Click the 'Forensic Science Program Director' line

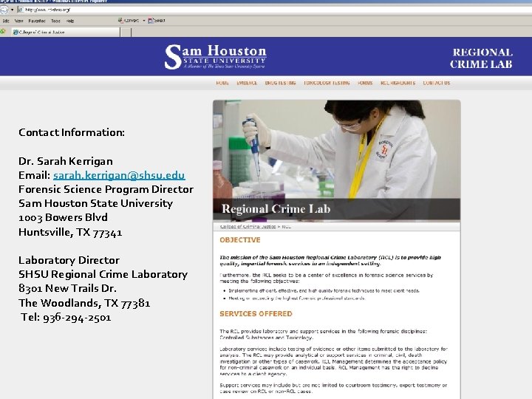pyautogui.click(x=106, y=189)
